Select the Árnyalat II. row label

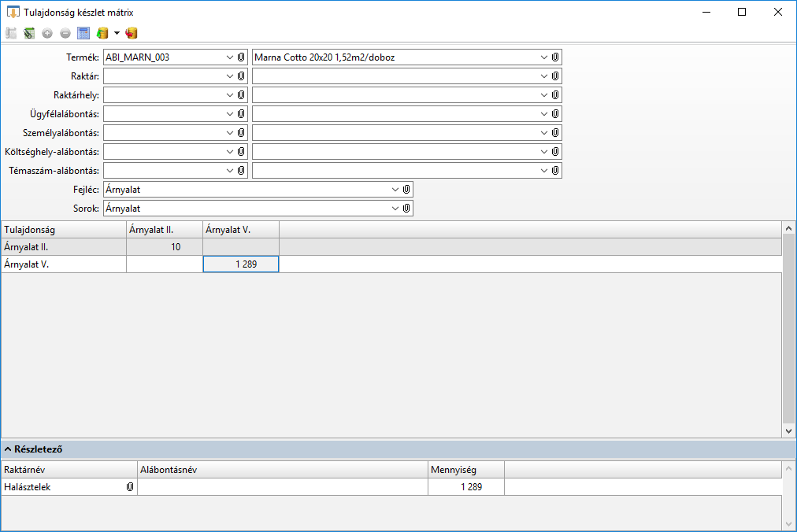pyautogui.click(x=64, y=247)
